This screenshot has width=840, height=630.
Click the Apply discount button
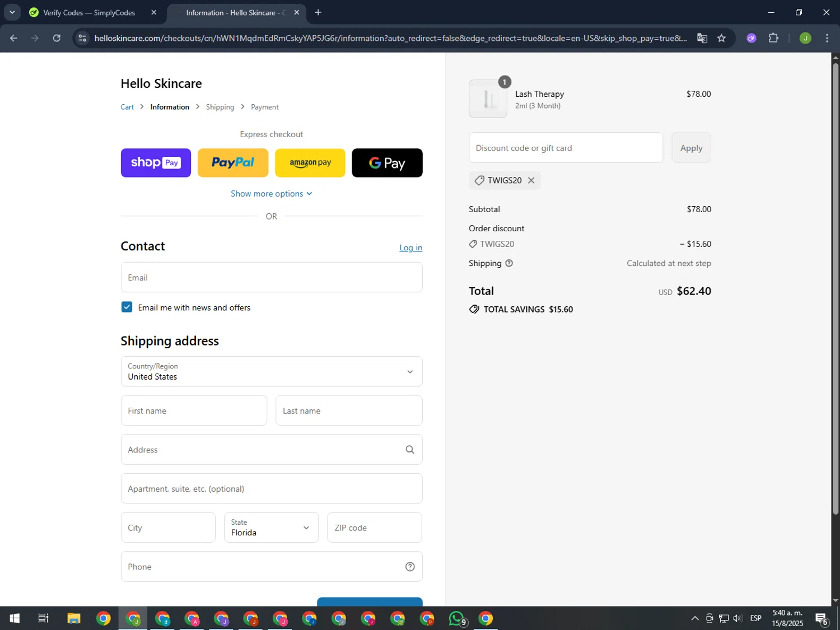click(691, 148)
